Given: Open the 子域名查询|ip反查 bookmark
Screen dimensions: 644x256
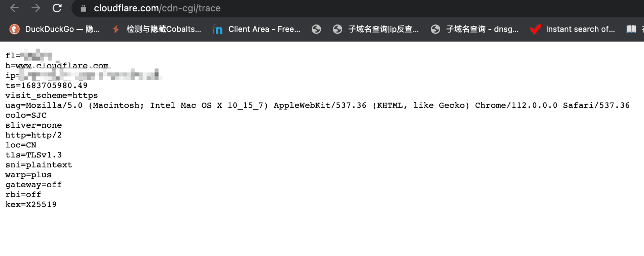Looking at the screenshot, I should coord(376,29).
